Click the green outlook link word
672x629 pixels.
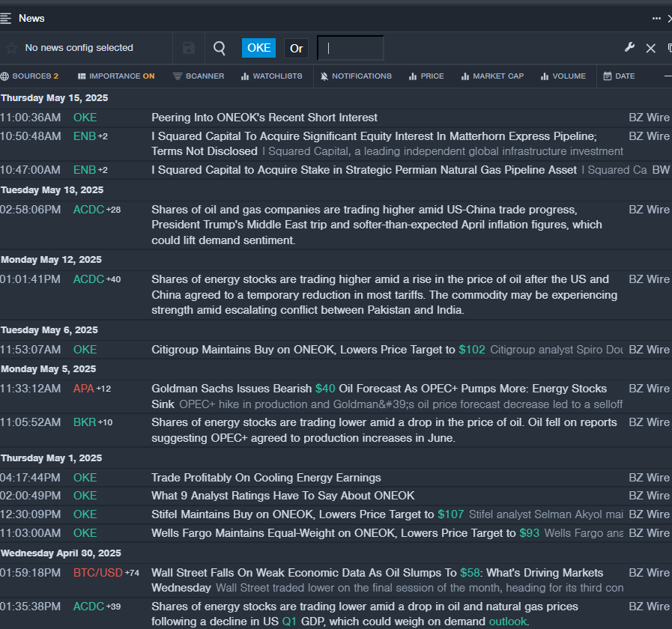click(508, 622)
